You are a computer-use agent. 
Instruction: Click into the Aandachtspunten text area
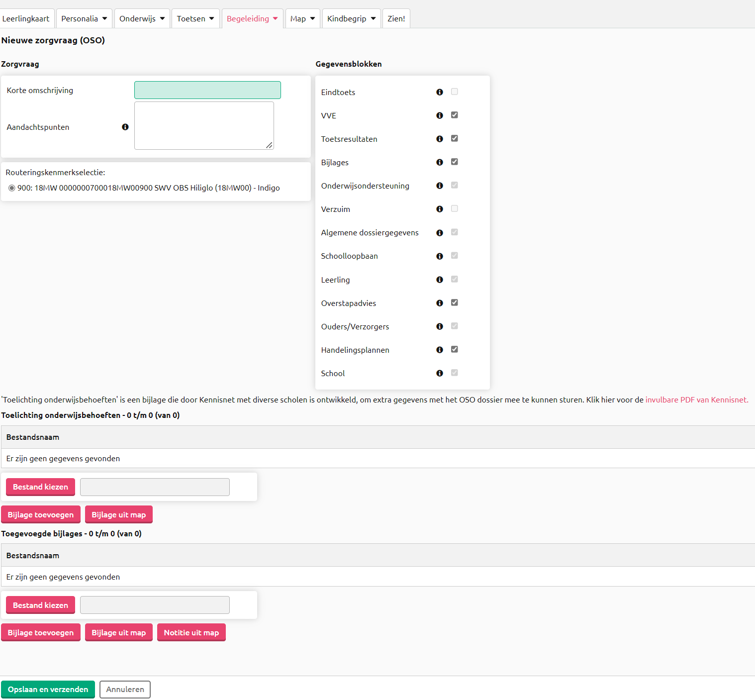[x=204, y=125]
